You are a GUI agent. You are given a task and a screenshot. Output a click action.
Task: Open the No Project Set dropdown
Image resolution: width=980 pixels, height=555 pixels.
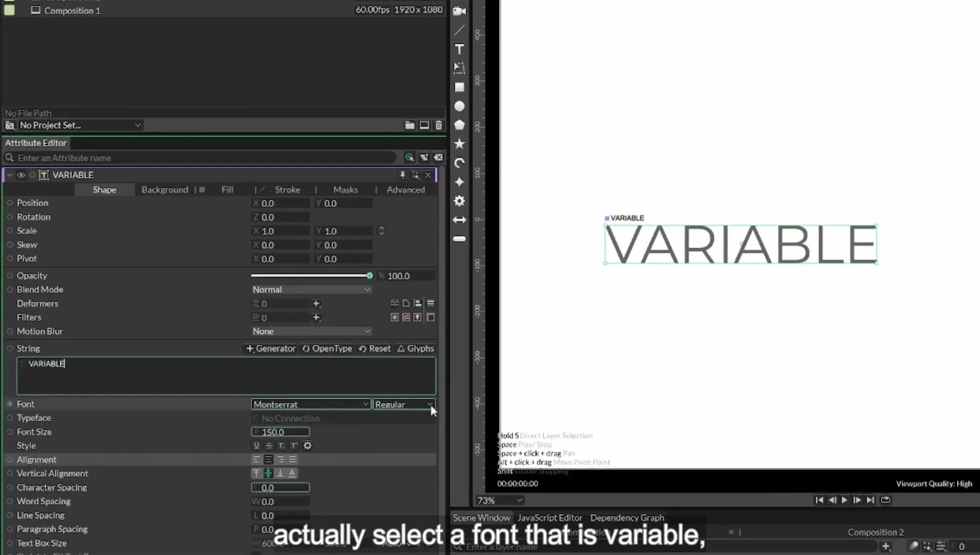pyautogui.click(x=80, y=125)
